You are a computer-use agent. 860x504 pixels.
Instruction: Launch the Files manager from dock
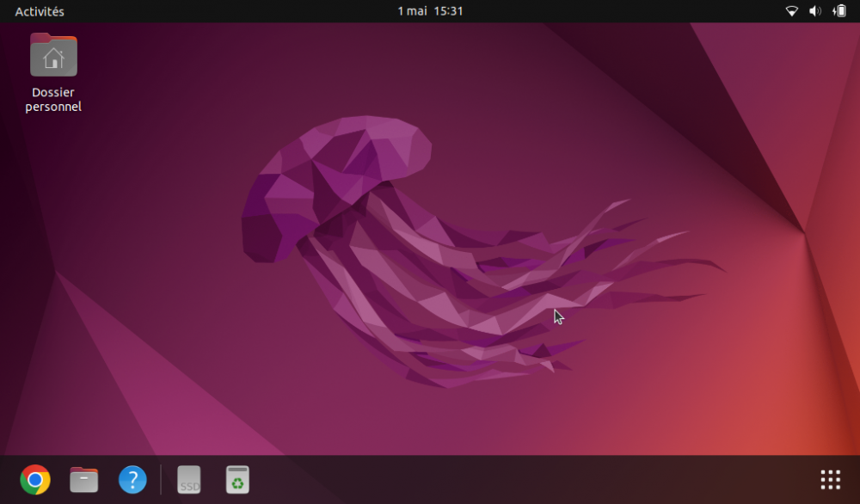(x=84, y=479)
